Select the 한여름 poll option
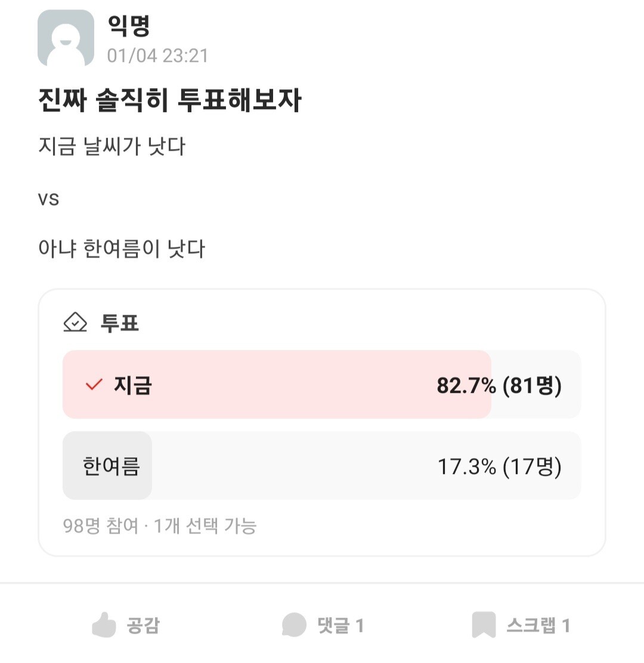The image size is (644, 663). (x=111, y=466)
